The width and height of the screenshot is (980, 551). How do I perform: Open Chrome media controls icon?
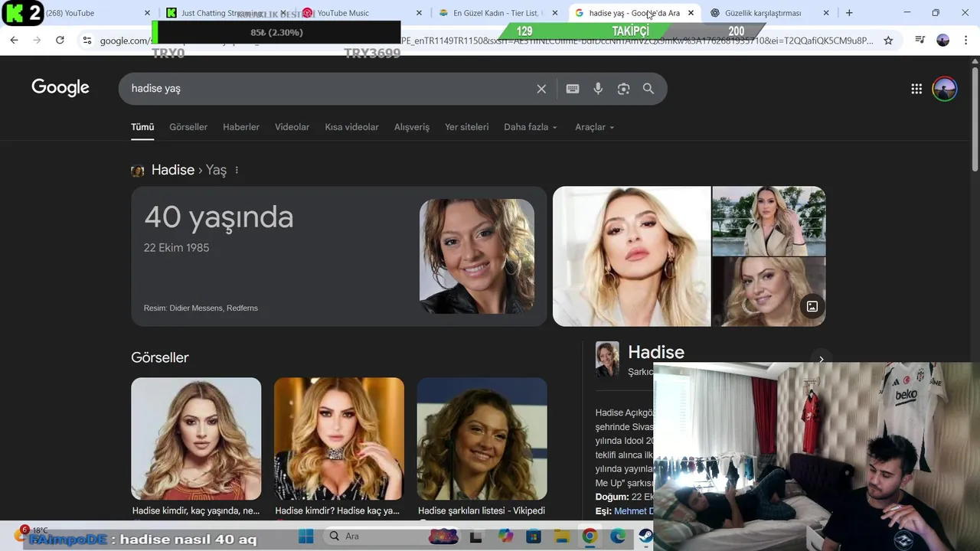pyautogui.click(x=920, y=41)
